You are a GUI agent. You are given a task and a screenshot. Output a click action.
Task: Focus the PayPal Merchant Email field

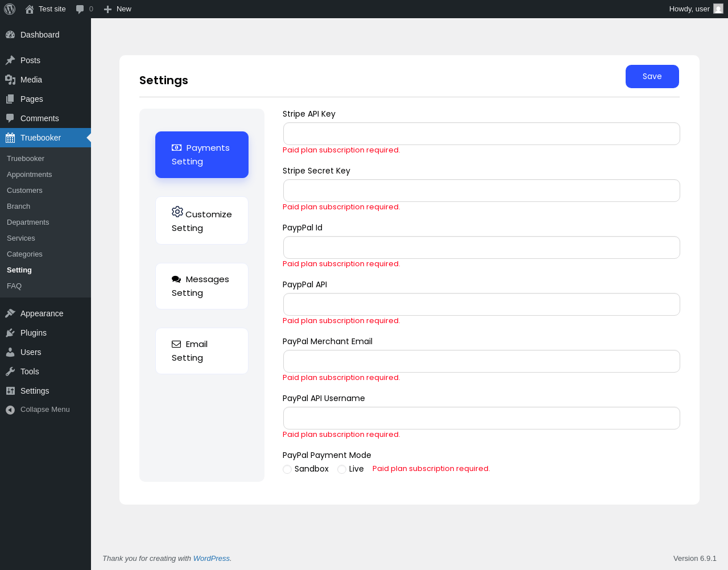click(481, 361)
